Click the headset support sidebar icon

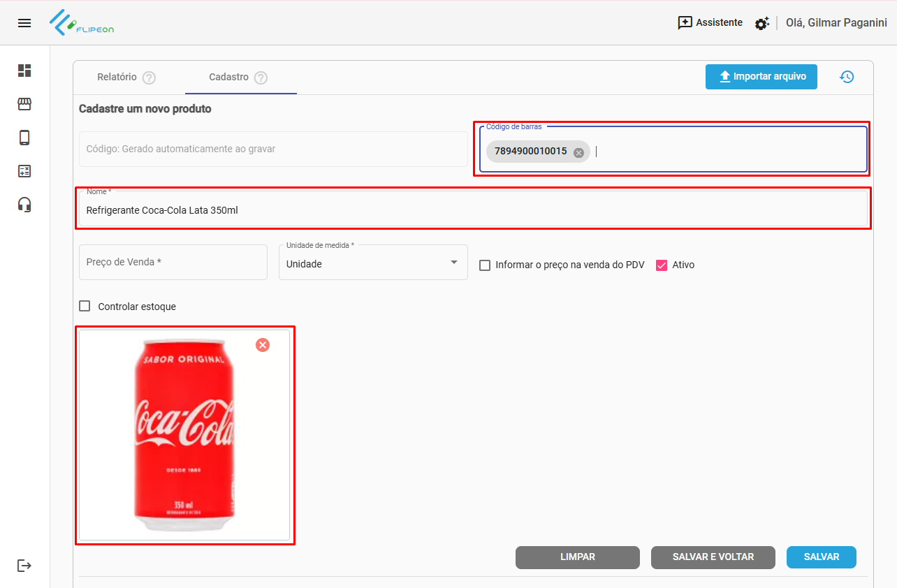click(x=24, y=205)
